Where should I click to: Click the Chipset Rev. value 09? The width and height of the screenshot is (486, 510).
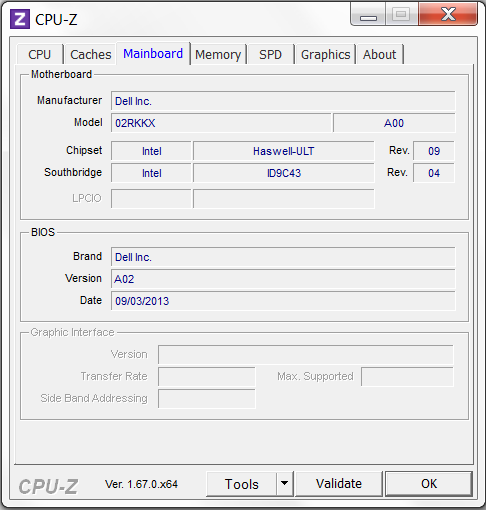[434, 151]
